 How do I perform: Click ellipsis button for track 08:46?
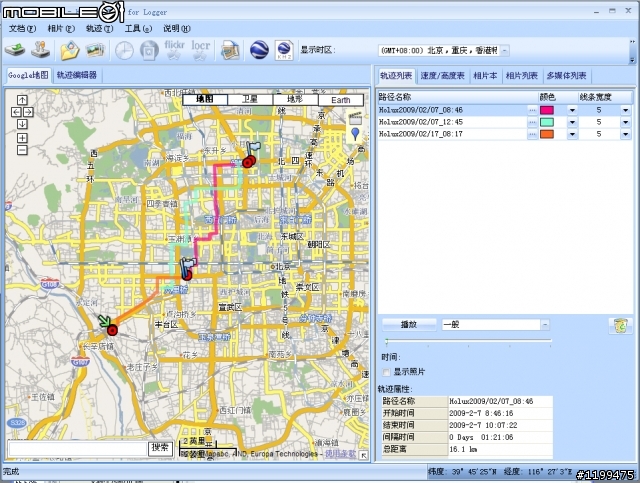coord(532,110)
